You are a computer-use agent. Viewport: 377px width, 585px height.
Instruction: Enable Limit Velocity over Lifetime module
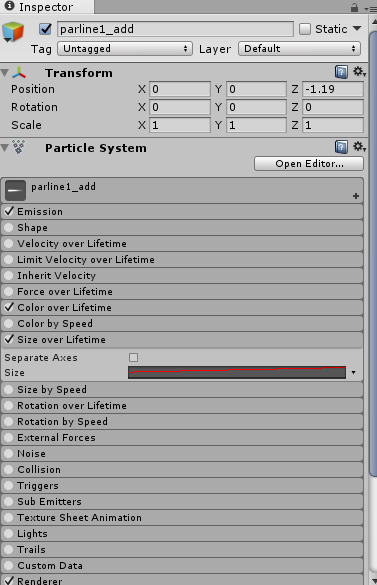click(9, 260)
